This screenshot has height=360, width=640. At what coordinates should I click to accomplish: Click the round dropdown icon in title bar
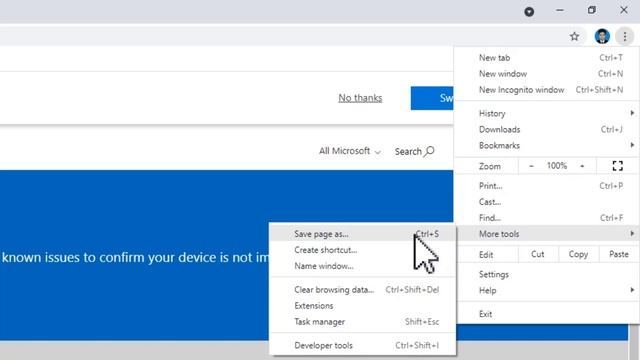tap(529, 11)
